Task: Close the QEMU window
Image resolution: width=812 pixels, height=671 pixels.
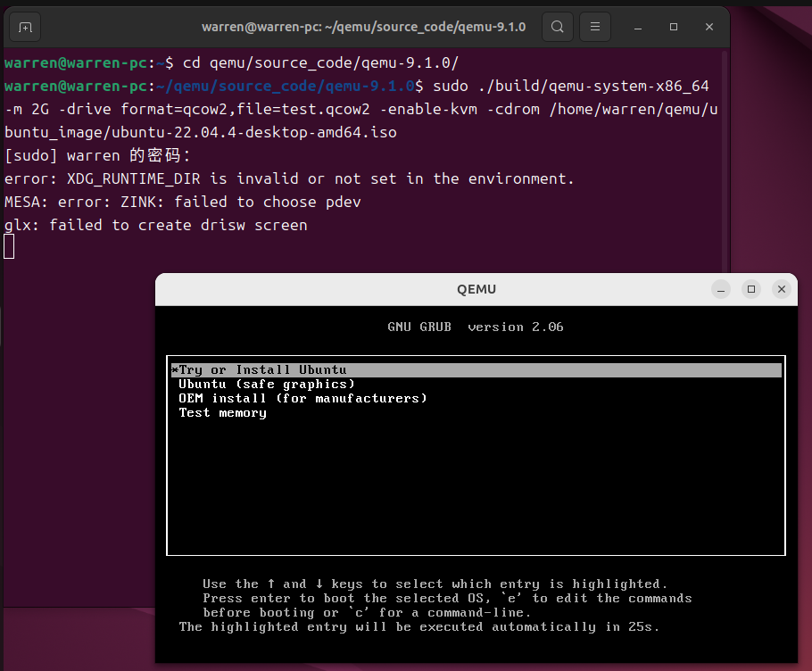Action: coord(782,289)
